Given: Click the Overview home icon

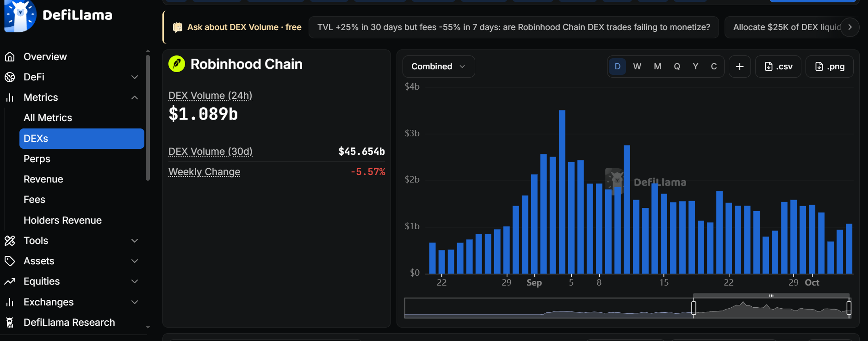Looking at the screenshot, I should [x=10, y=57].
